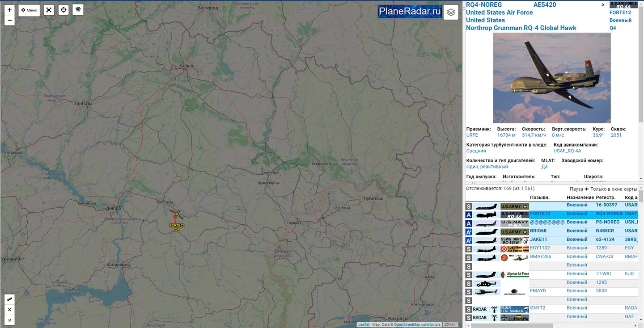This screenshot has height=328, width=644.
Task: Select the JAKE11 callsign
Action: pos(538,239)
